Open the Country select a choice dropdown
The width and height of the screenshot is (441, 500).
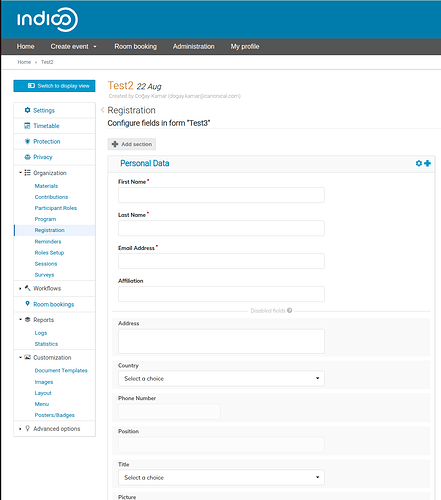[221, 379]
